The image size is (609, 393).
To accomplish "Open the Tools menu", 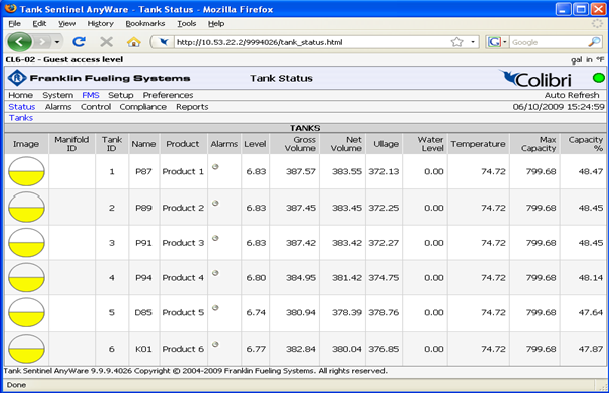I will (x=187, y=24).
